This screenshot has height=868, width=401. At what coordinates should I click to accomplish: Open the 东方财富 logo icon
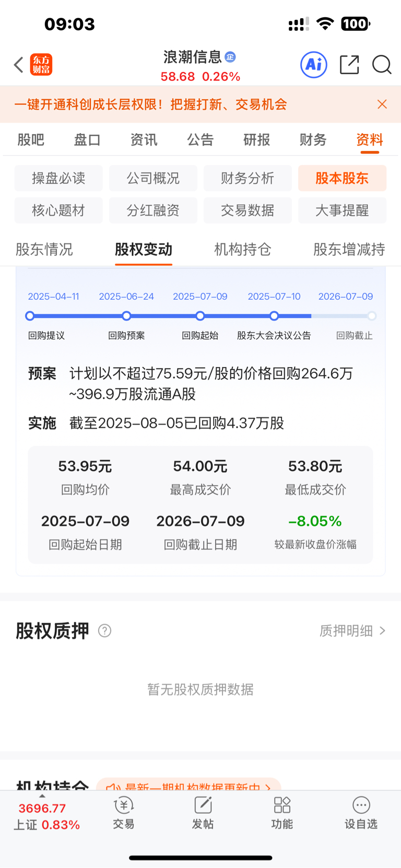click(x=41, y=65)
